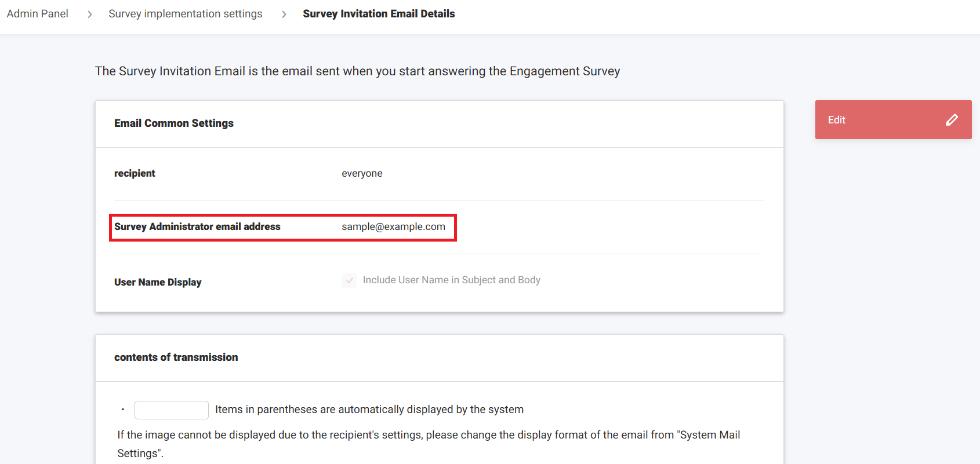
Task: Toggle the Include User Name checkbox
Action: 349,280
